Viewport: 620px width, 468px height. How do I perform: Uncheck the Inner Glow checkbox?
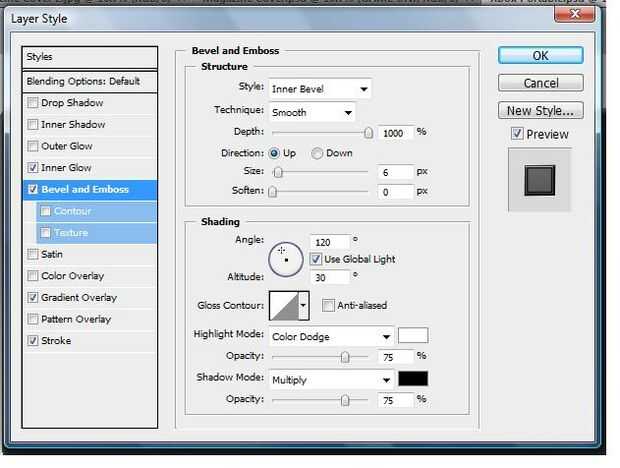click(32, 168)
